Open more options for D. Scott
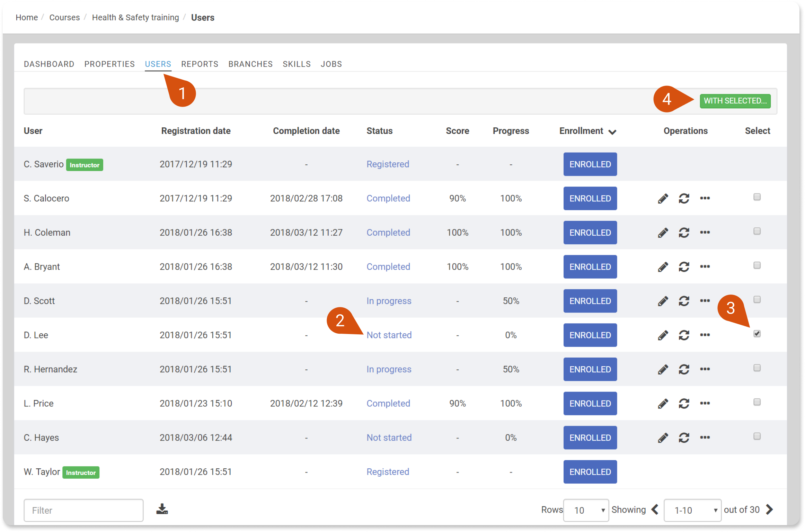 click(x=705, y=301)
